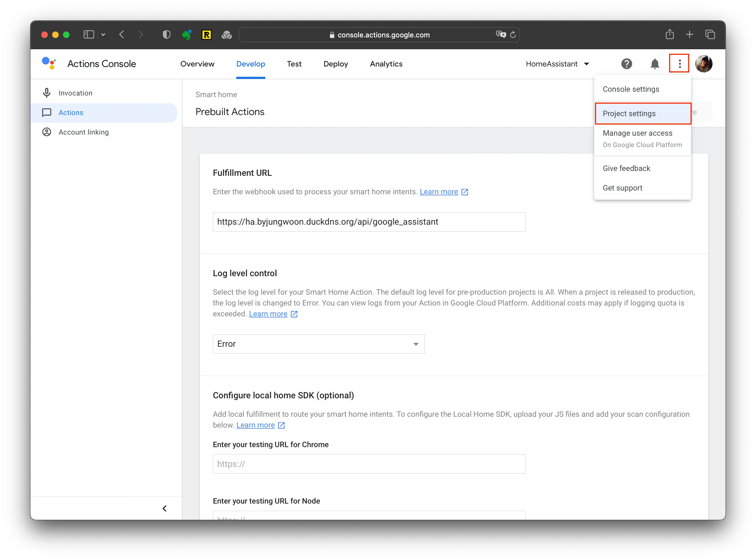Choose Console settings from the menu
This screenshot has height=560, width=756.
click(x=642, y=89)
